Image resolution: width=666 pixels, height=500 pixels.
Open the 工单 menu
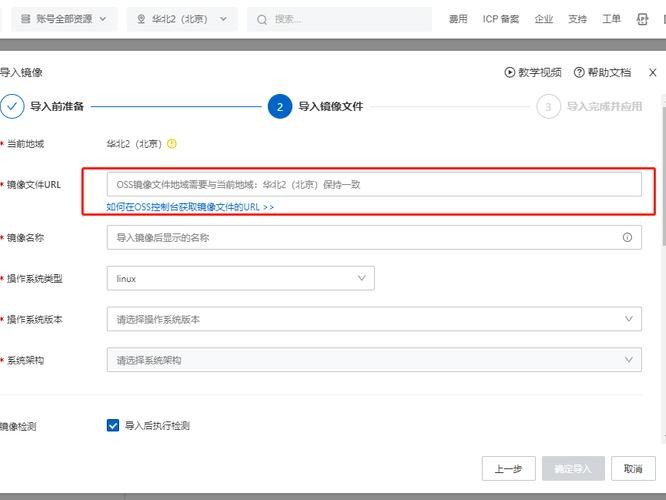pos(612,19)
